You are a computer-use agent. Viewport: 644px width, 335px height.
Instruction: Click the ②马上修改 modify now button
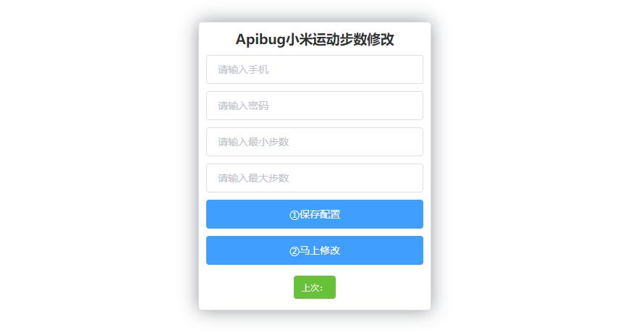point(315,250)
